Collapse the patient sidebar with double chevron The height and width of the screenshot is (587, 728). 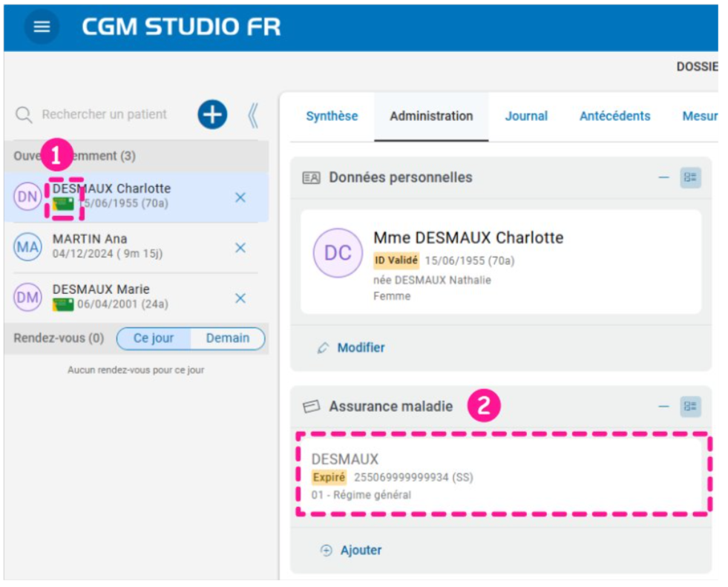252,115
